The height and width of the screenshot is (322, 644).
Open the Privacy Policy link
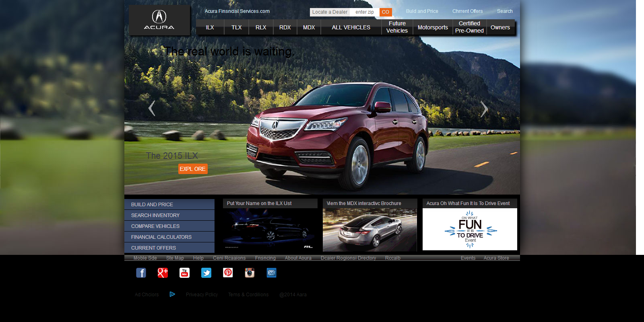[202, 295]
